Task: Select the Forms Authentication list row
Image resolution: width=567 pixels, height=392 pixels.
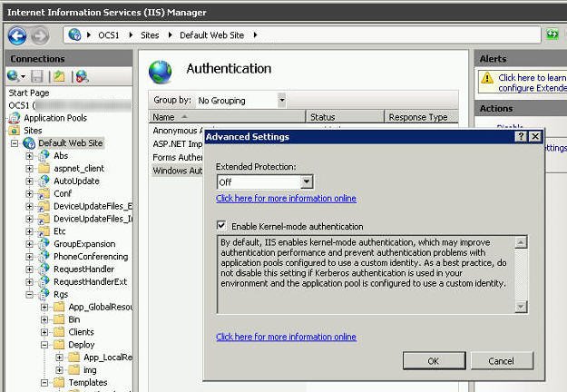Action: coord(177,157)
